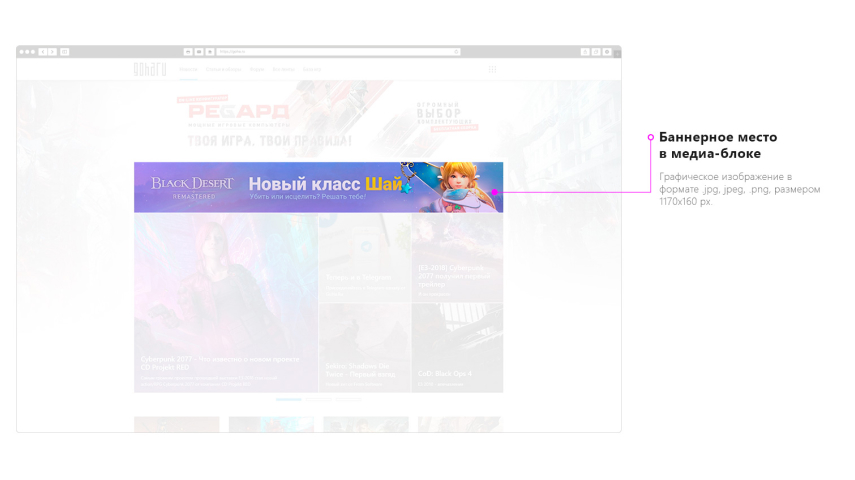This screenshot has width=855, height=480.
Task: Select the first carousel page indicator
Action: [288, 399]
